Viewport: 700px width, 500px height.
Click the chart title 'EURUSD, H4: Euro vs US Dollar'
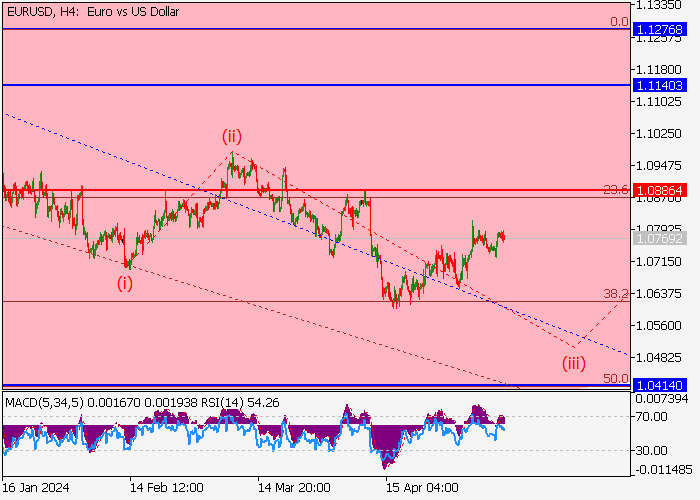(x=93, y=12)
